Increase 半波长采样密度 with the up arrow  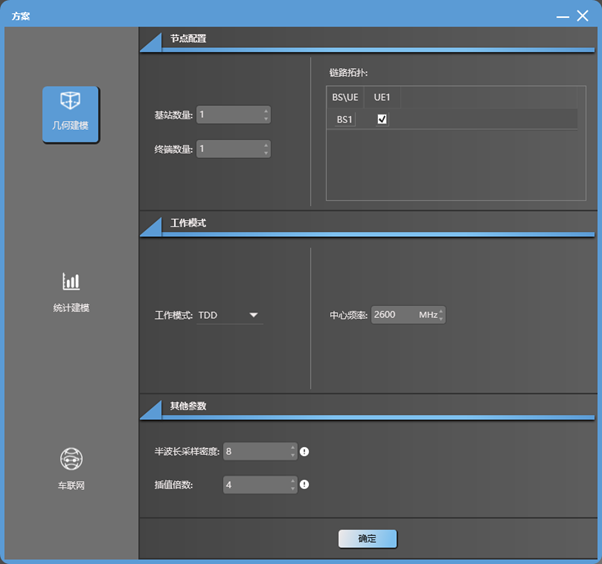(x=293, y=447)
